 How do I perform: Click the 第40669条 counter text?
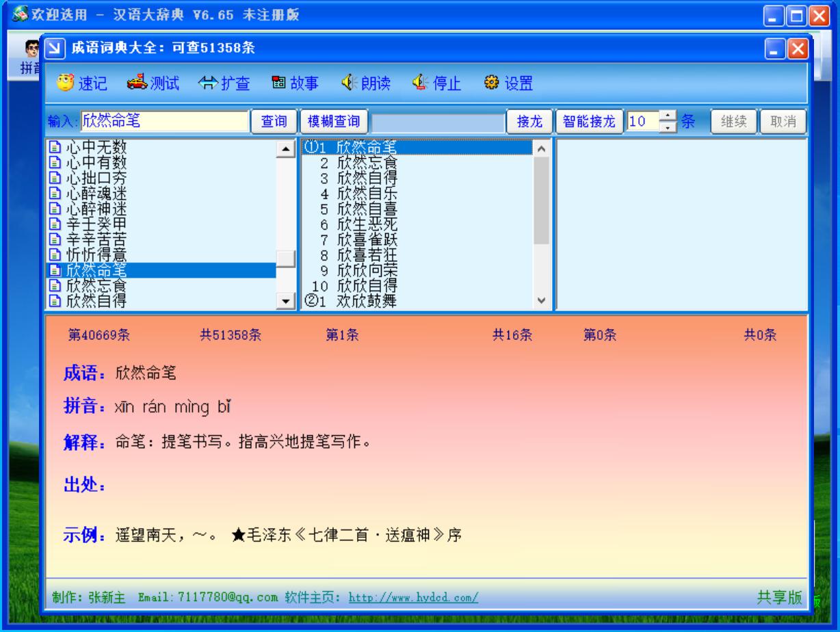99,335
